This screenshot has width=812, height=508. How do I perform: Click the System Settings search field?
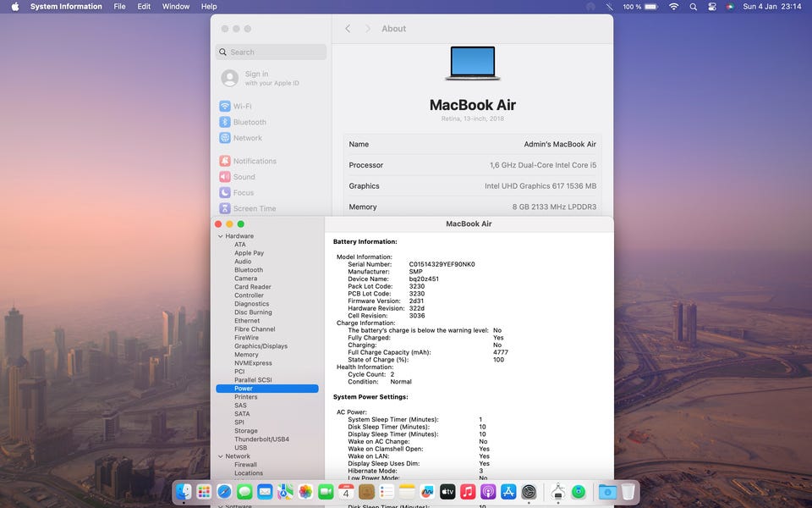coord(271,52)
